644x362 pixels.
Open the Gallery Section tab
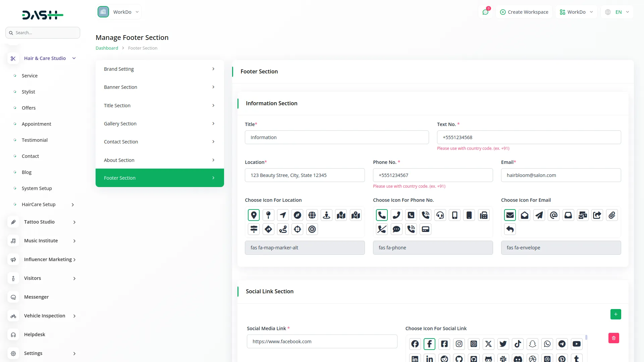pyautogui.click(x=160, y=124)
